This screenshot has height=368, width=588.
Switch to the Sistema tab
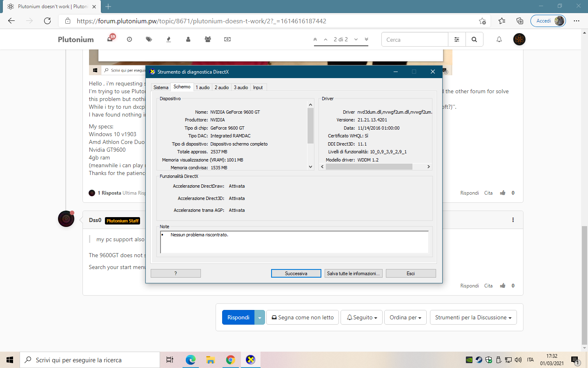click(161, 88)
